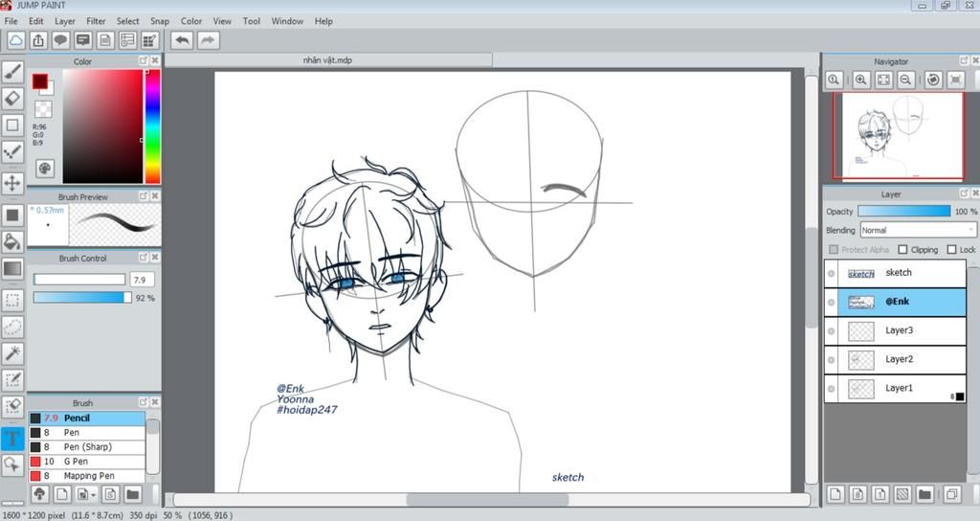Select the transparent color swatch
The image size is (980, 521).
[43, 109]
